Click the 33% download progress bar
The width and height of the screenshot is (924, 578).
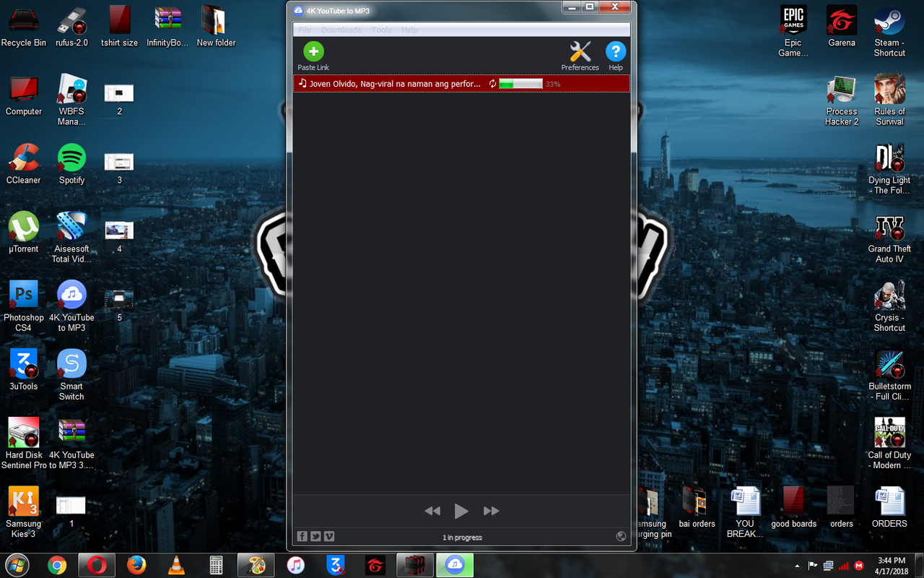(x=520, y=84)
